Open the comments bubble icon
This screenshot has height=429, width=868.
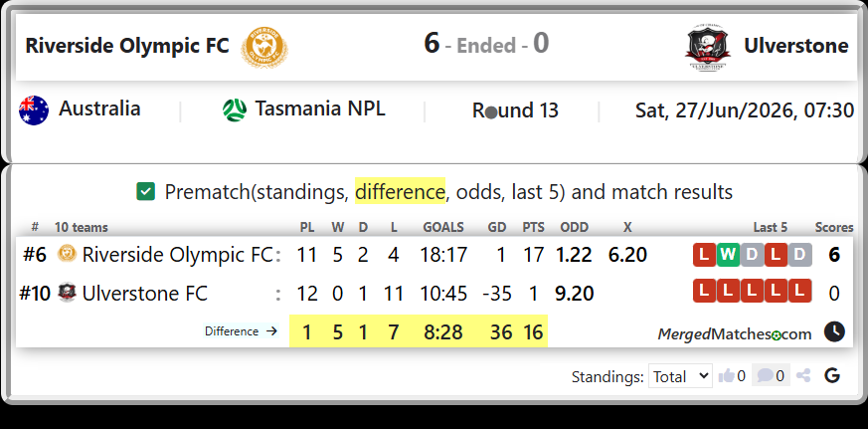click(765, 376)
